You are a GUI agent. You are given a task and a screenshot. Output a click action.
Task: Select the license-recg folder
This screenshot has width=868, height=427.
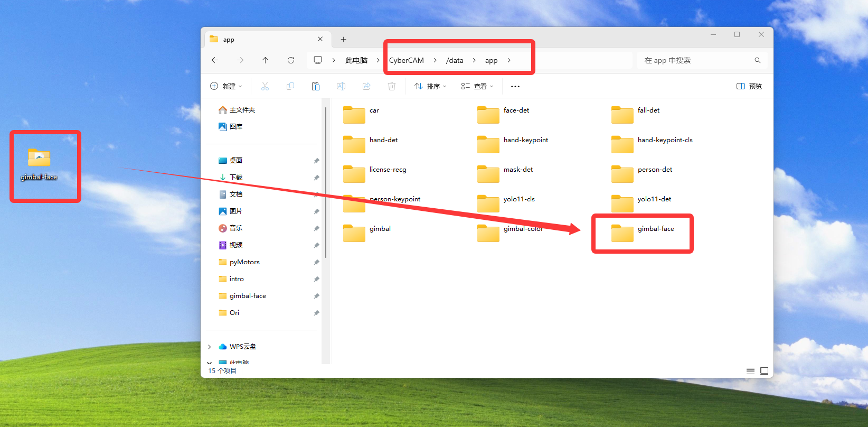(375, 173)
